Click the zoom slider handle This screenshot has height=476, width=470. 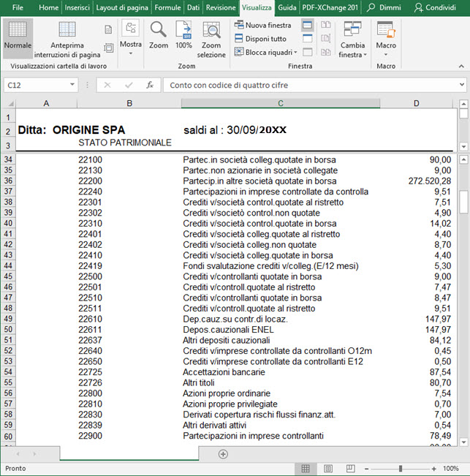click(401, 469)
